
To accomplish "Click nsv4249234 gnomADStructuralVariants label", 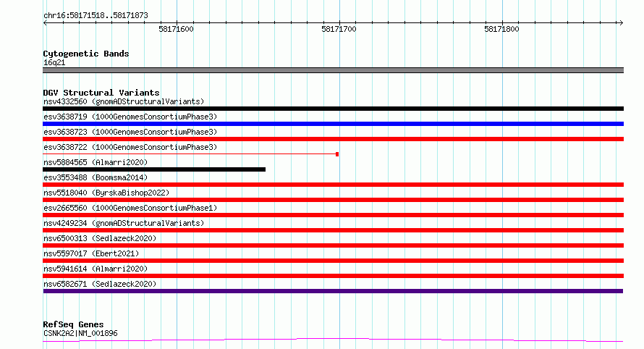I will [x=124, y=223].
